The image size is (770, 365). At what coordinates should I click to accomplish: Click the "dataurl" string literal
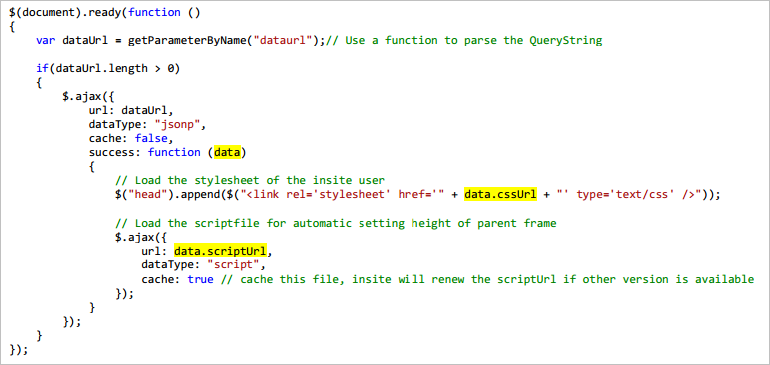pos(280,40)
